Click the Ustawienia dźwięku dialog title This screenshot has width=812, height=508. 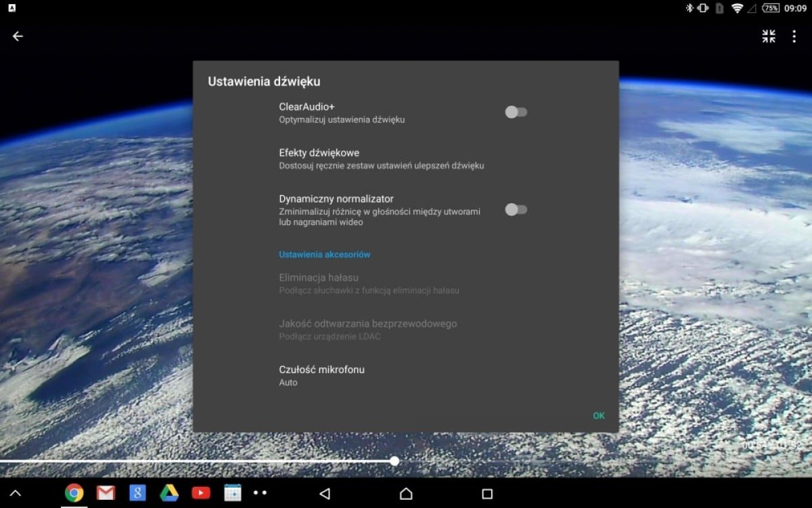point(264,81)
